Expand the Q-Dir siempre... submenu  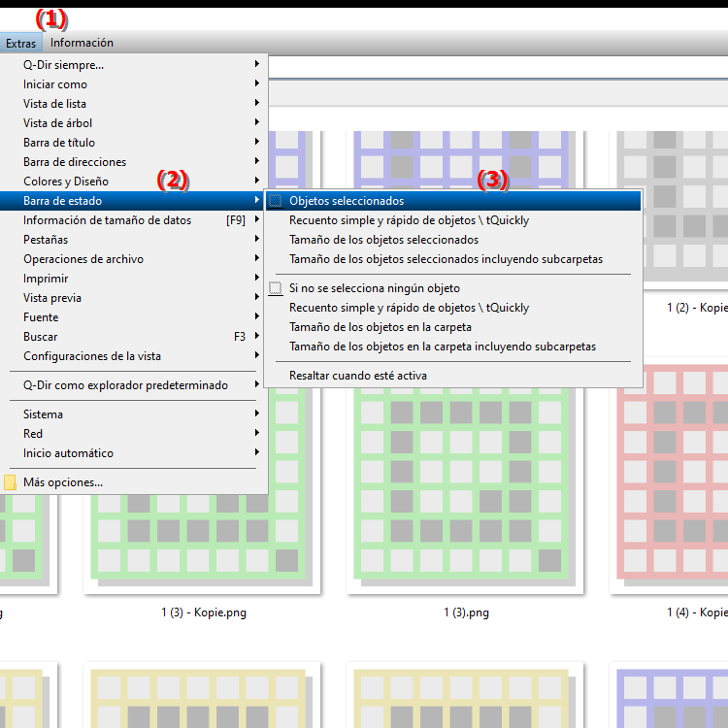tap(134, 65)
